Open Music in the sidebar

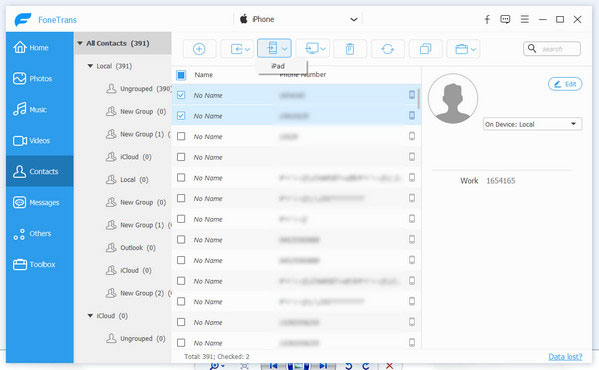pos(40,109)
